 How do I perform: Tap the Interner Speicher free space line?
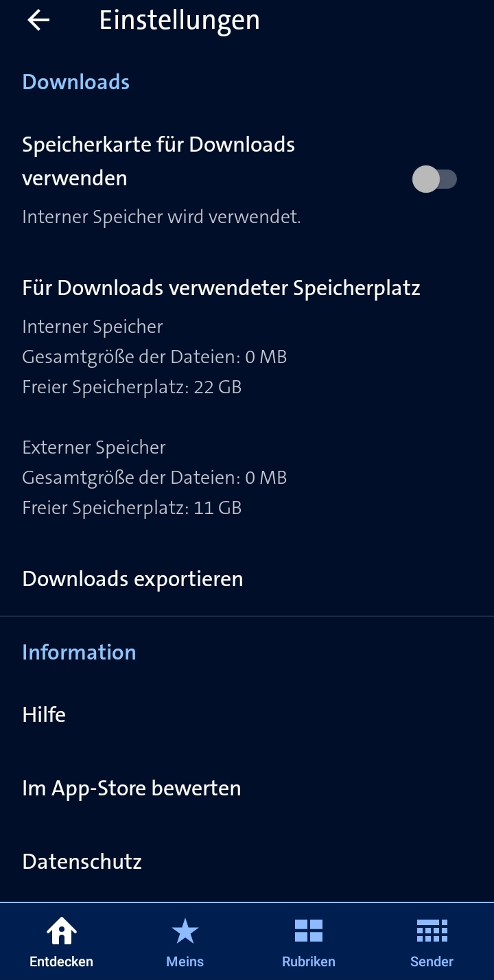tap(132, 387)
